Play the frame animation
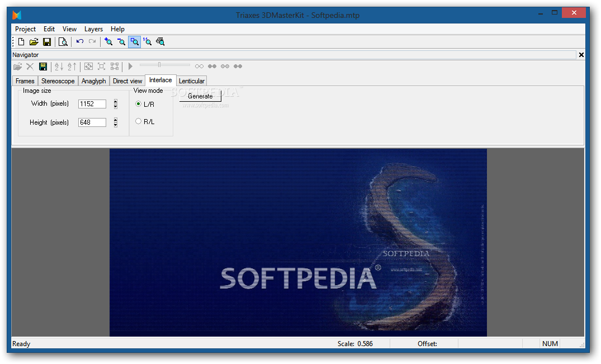Image resolution: width=601 pixels, height=364 pixels. pos(130,67)
